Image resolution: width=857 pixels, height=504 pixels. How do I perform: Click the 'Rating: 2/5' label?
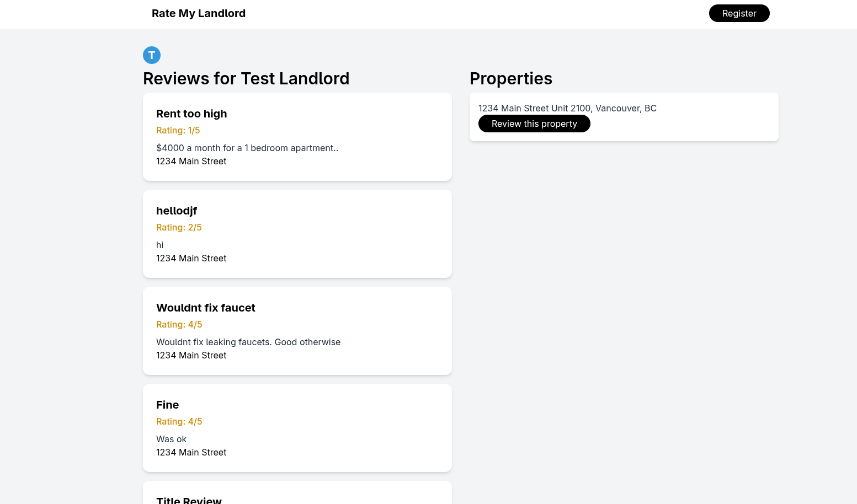click(x=179, y=227)
